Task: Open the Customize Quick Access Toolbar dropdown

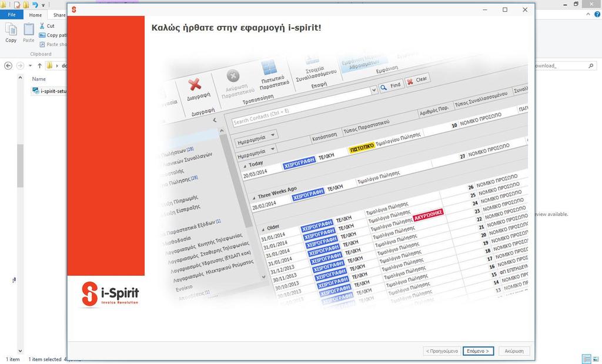Action: [43, 5]
